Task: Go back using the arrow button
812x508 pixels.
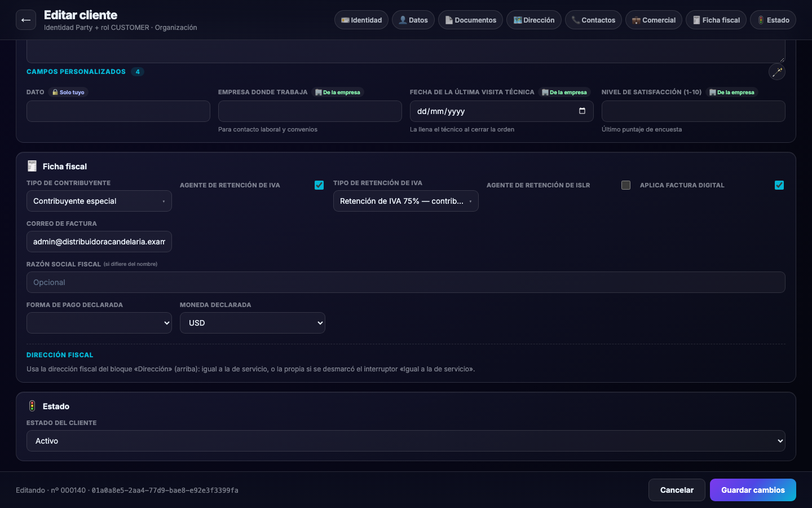Action: pyautogui.click(x=26, y=20)
